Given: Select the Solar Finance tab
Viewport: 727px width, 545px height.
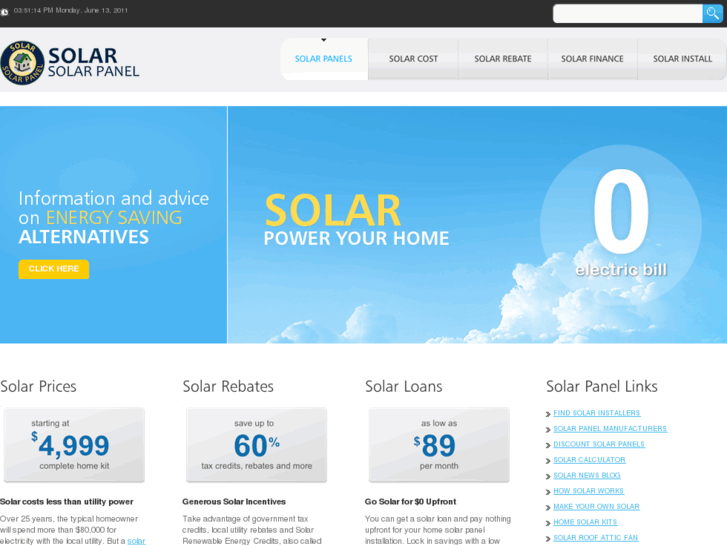Looking at the screenshot, I should (592, 59).
